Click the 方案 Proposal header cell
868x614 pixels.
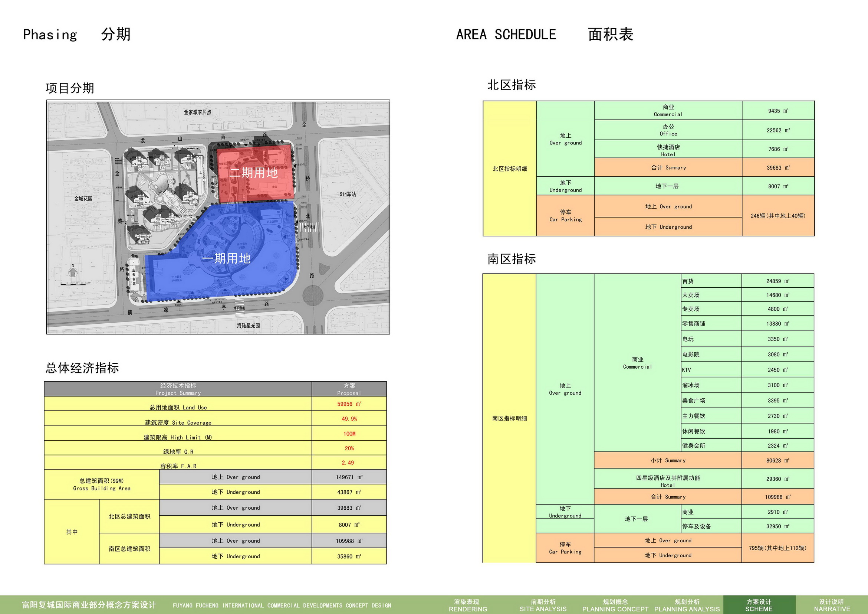349,389
